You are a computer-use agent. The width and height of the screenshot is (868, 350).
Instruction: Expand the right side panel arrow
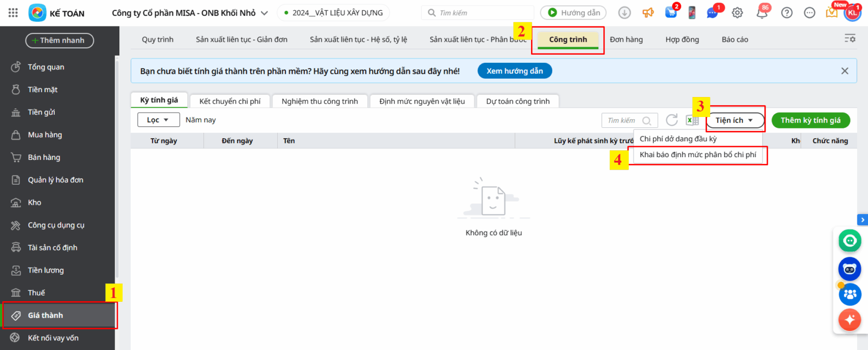tap(863, 219)
